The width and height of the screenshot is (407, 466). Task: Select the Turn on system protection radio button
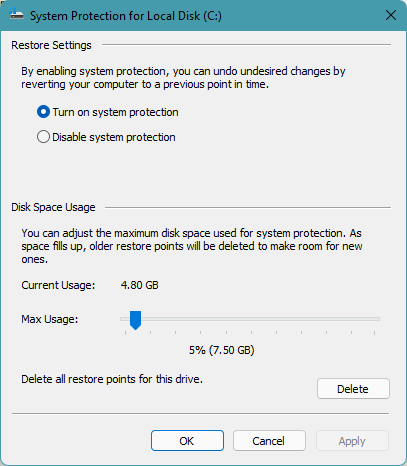coord(43,112)
